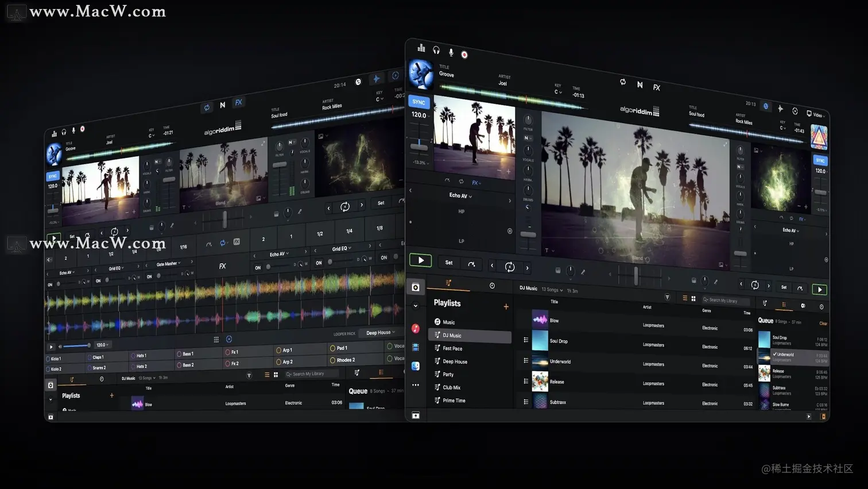The image size is (868, 489).
Task: Open key C dropdown for Groove track
Action: point(558,92)
